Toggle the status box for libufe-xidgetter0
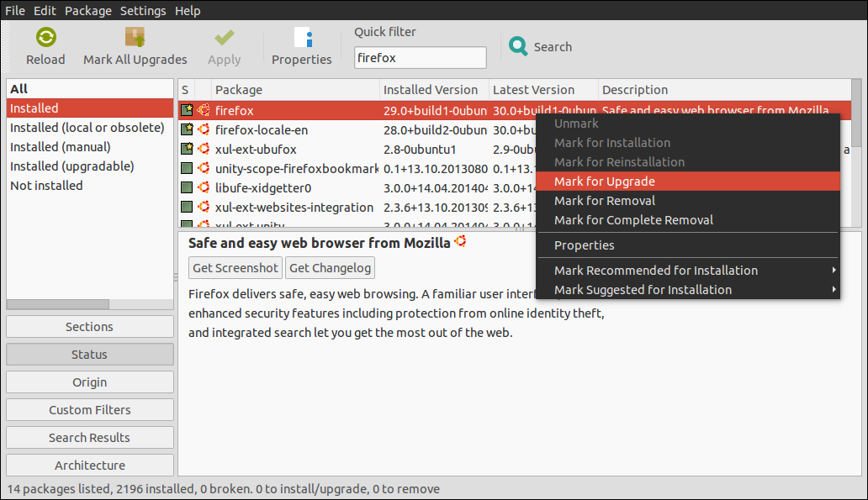868x500 pixels. 187,187
